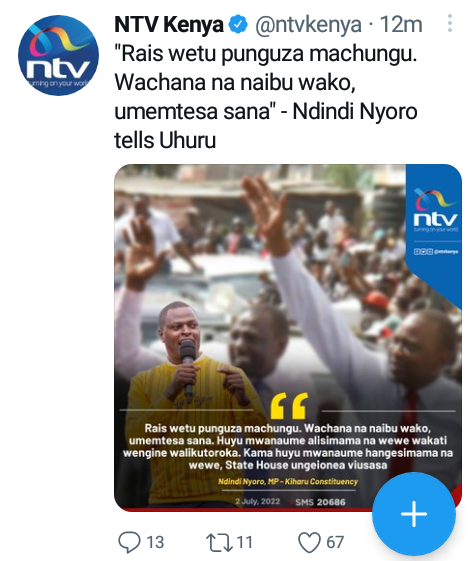Open the NTV Kenya display name
Image resolution: width=476 pixels, height=561 pixels.
tap(169, 24)
